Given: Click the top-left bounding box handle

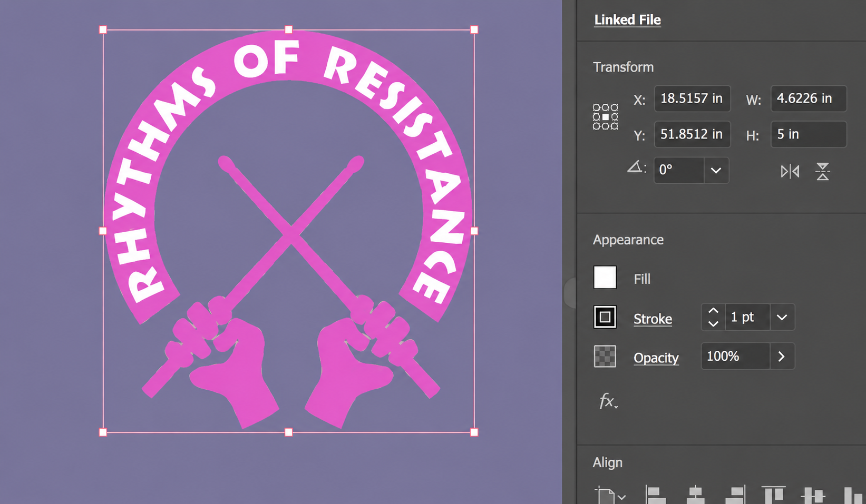Looking at the screenshot, I should click(103, 30).
